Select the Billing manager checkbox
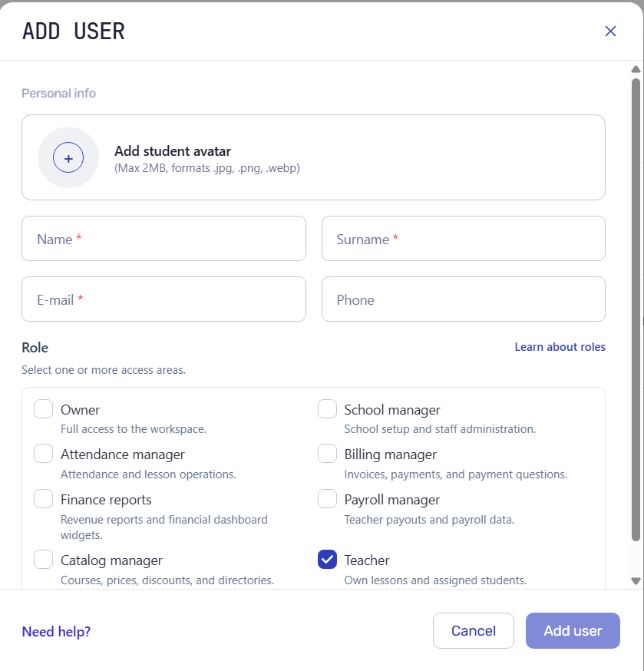644x671 pixels. tap(327, 453)
